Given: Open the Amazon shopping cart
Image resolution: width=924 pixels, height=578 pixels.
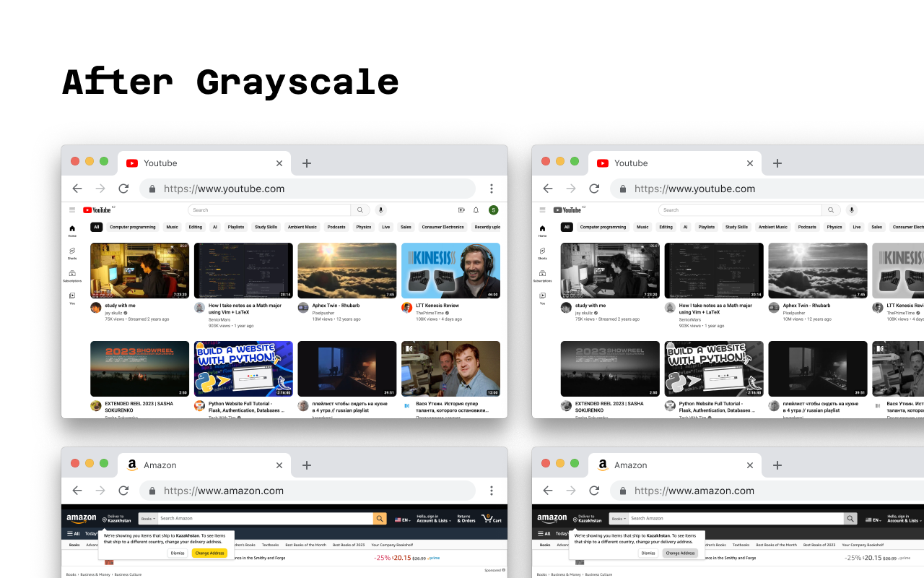Looking at the screenshot, I should (x=490, y=519).
